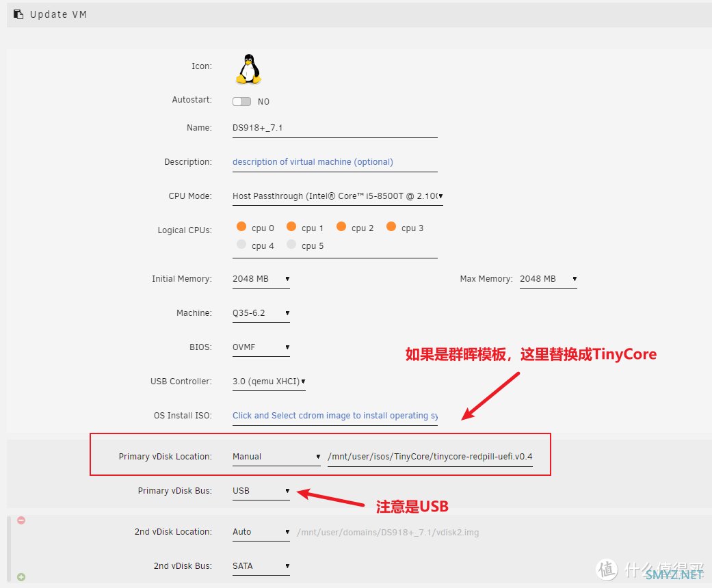Open the Initial Memory dropdown
Image resolution: width=712 pixels, height=588 pixels.
tap(261, 279)
